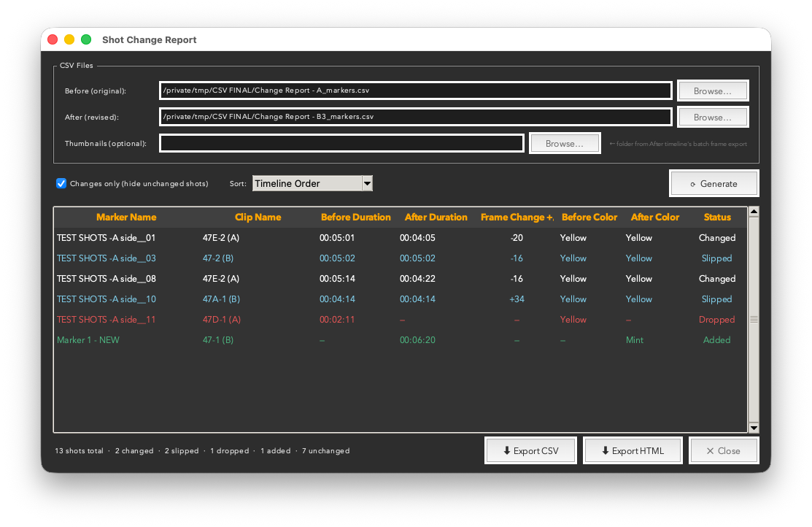The image size is (812, 527).
Task: Click Slipped status in the side__03 row
Action: pyautogui.click(x=716, y=258)
